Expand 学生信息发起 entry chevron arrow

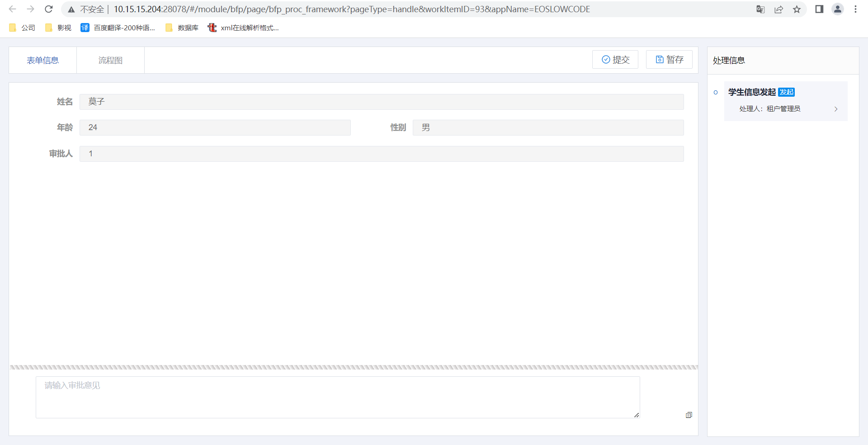[x=836, y=109]
